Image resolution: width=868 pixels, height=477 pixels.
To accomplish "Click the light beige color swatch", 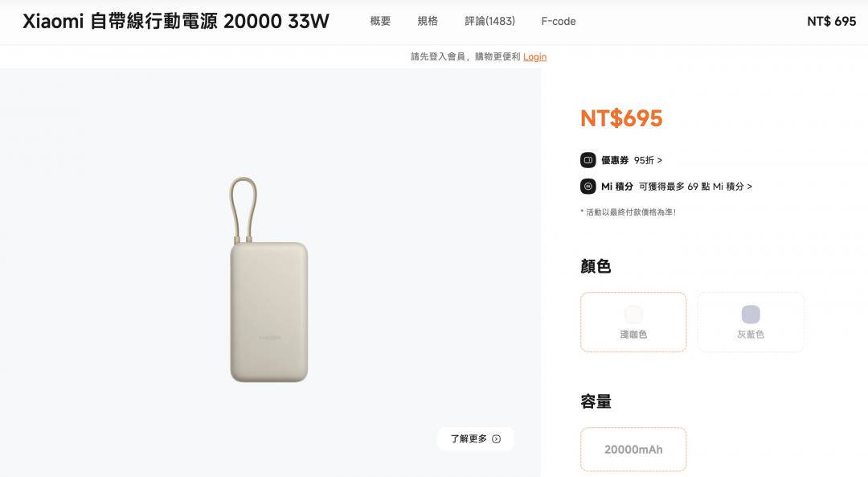I will pos(633,315).
